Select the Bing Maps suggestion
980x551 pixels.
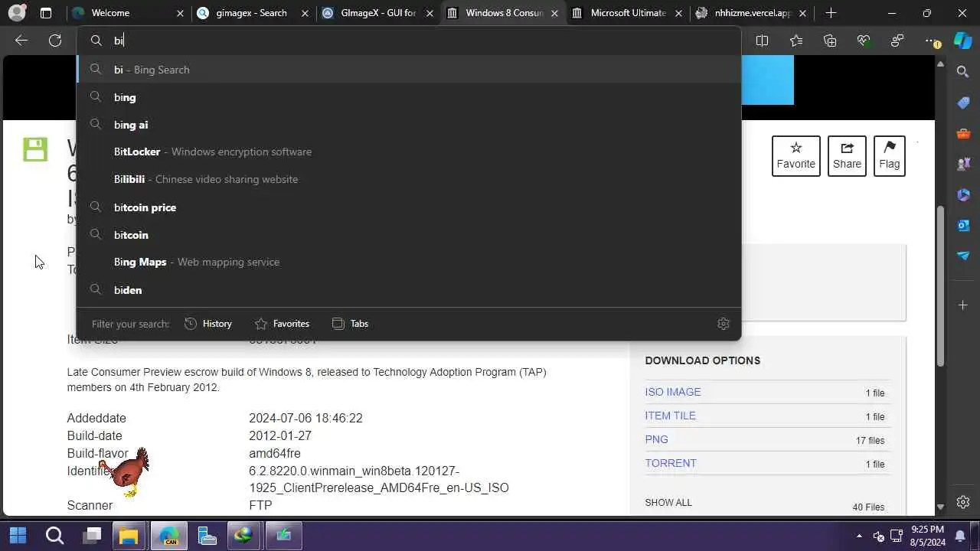coord(409,262)
